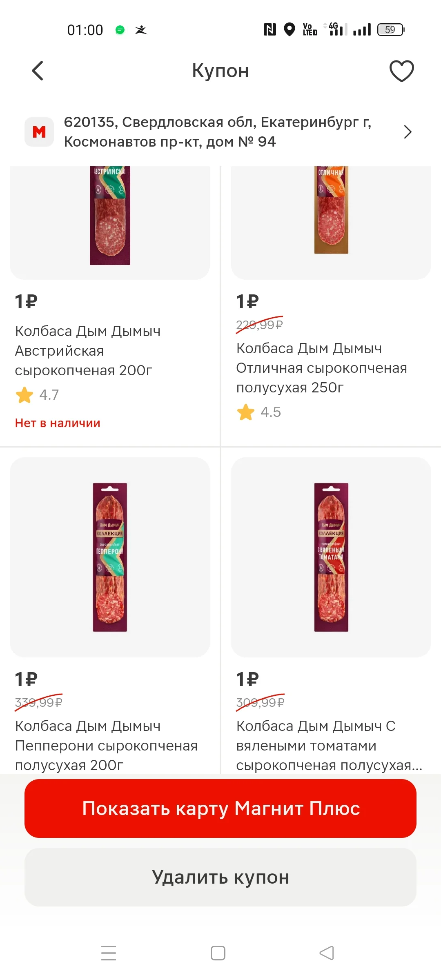Viewport: 441px width, 980px height.
Task: Tap the 4.5 star rating icon
Action: point(246,412)
